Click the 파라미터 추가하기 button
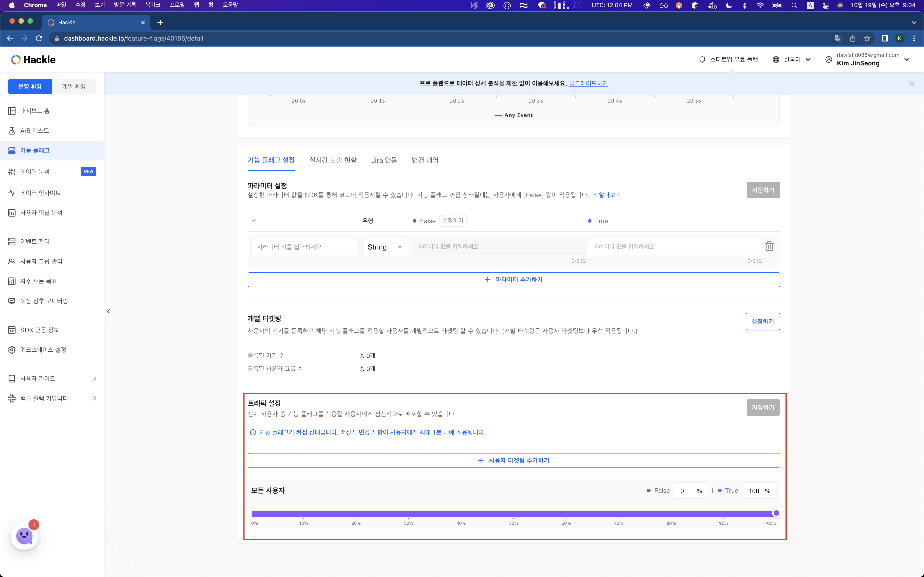Image resolution: width=924 pixels, height=577 pixels. [513, 280]
